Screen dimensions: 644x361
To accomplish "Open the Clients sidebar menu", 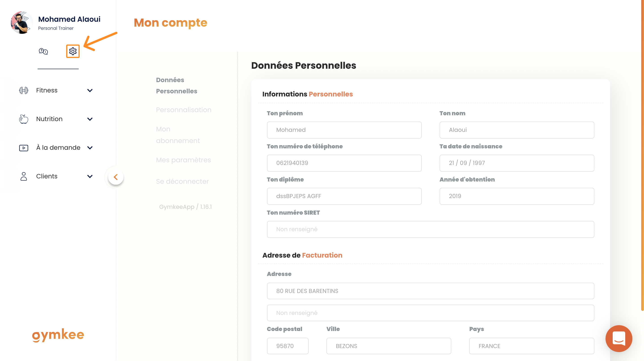I will (56, 176).
